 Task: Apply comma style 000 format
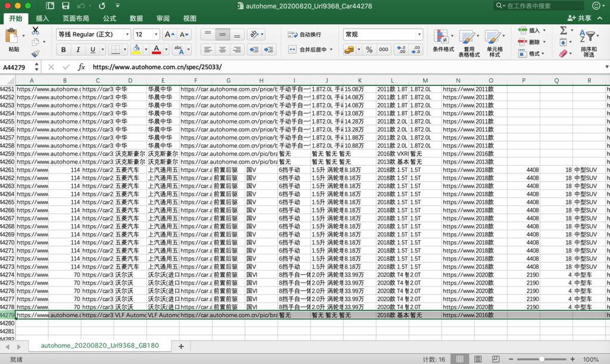[x=384, y=49]
